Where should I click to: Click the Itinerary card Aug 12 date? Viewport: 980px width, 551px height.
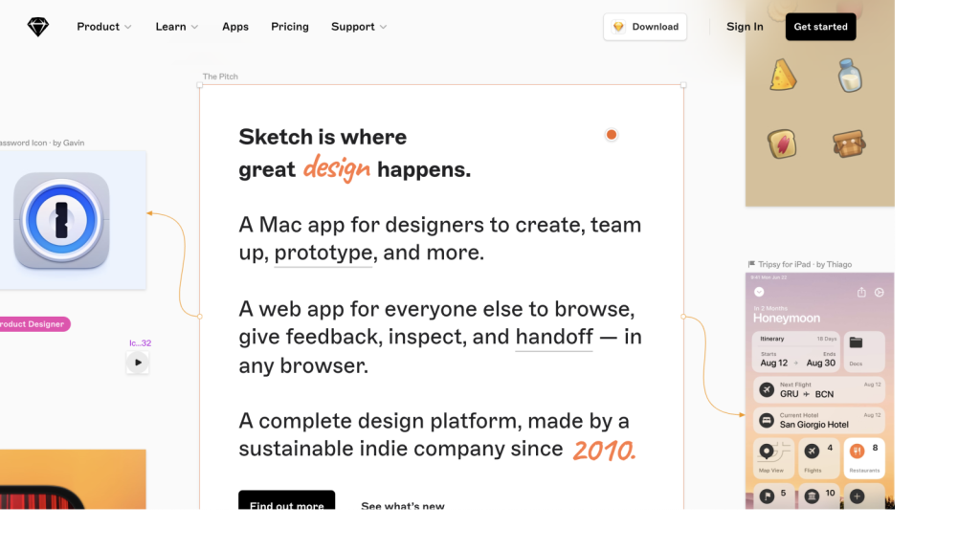tap(773, 363)
